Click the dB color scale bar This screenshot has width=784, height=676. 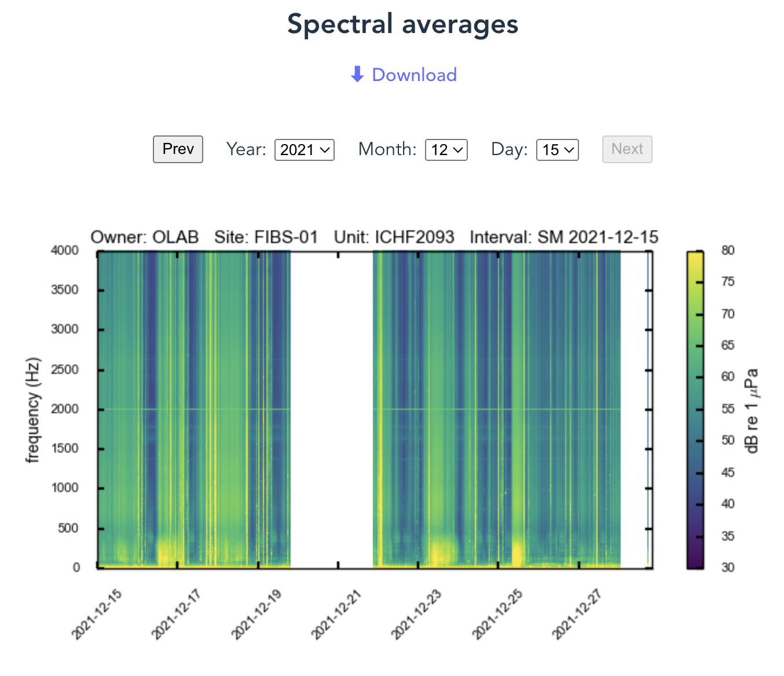[x=695, y=410]
